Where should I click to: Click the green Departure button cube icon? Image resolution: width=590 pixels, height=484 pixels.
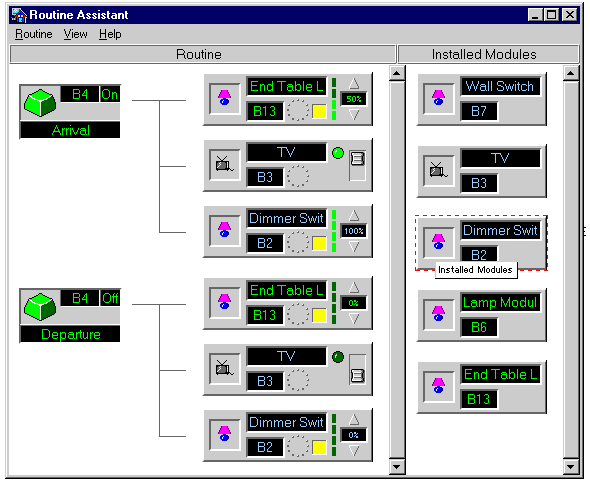40,307
